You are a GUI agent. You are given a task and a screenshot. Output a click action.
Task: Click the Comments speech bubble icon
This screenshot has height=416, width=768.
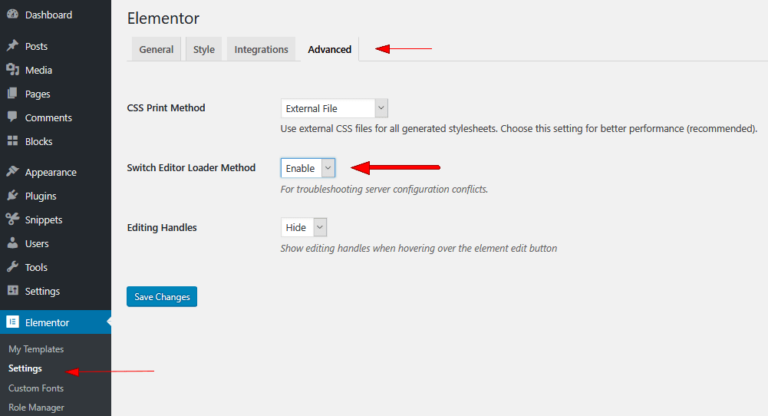point(12,118)
